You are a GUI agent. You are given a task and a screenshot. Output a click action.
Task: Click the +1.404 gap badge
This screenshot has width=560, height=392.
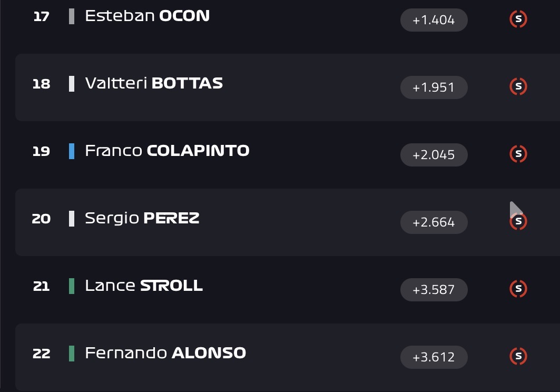(x=434, y=20)
